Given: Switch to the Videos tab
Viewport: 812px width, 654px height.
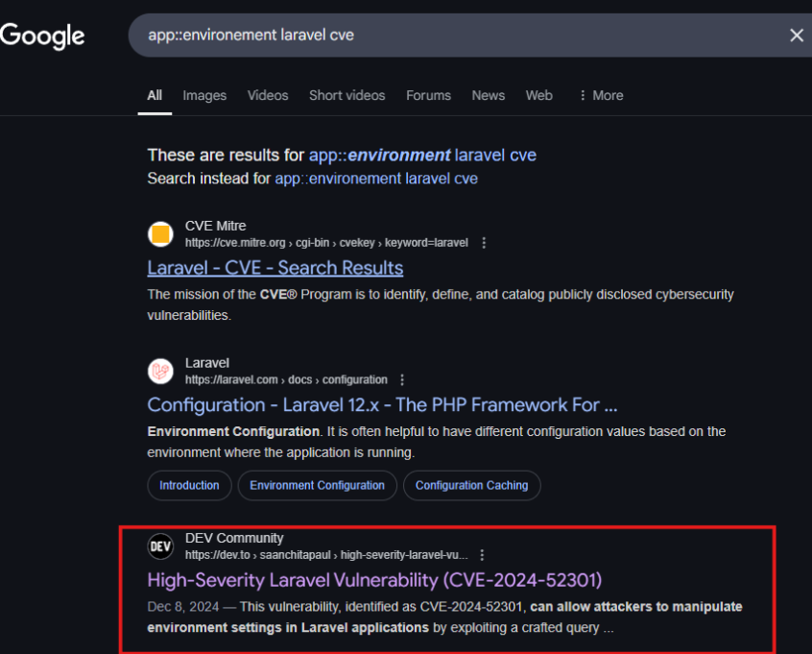Looking at the screenshot, I should point(268,95).
